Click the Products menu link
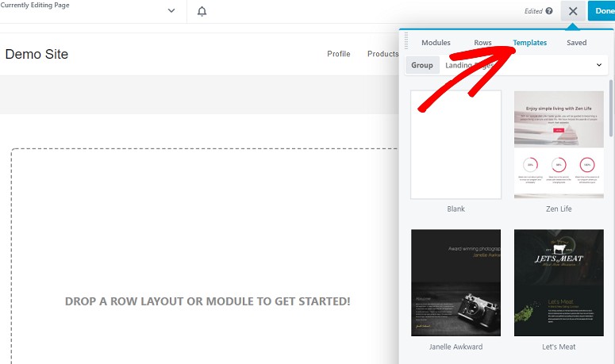This screenshot has width=615, height=364. (x=382, y=54)
